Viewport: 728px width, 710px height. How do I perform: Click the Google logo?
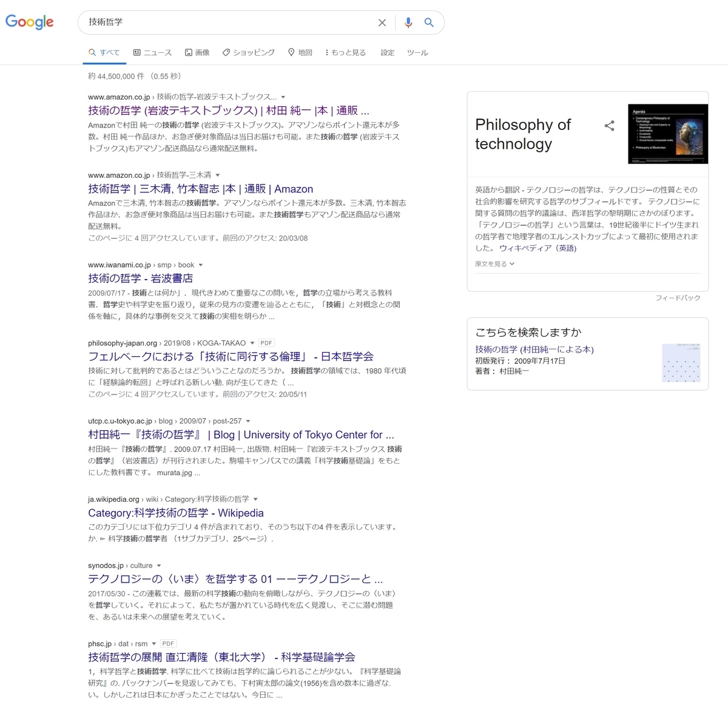pyautogui.click(x=29, y=22)
